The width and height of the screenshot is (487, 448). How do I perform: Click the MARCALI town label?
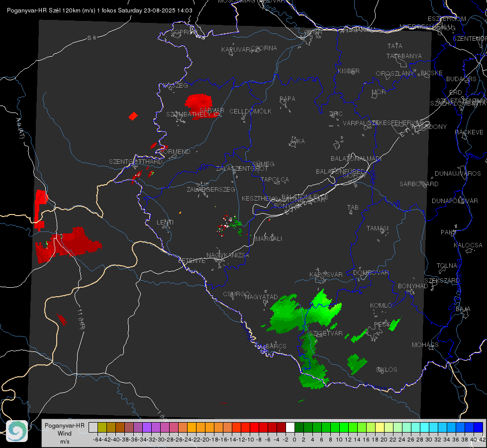269,239
